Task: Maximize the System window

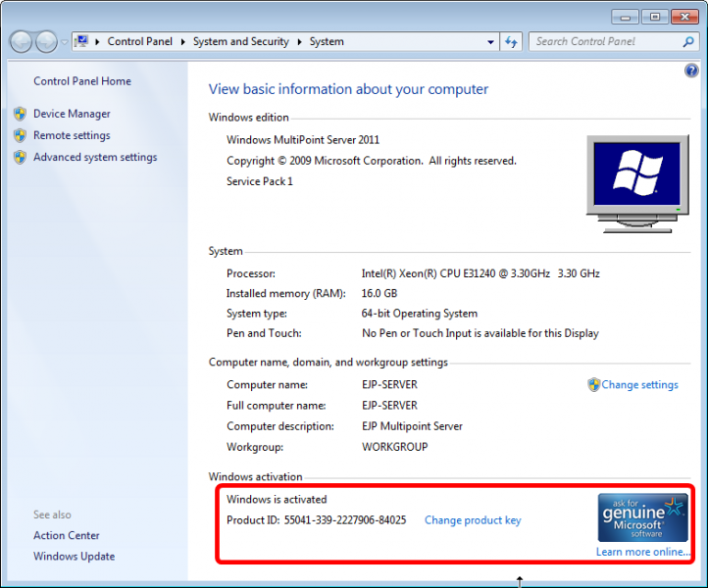Action: point(655,17)
